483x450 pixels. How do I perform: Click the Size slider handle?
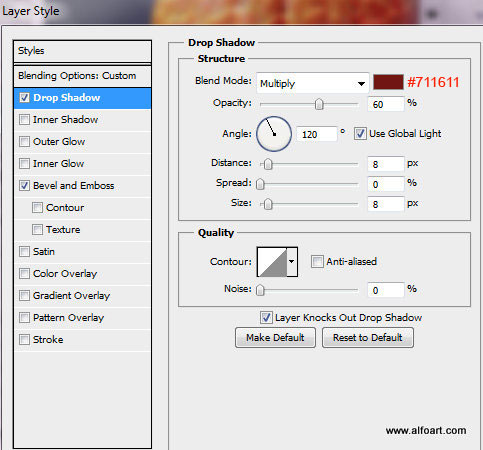(x=268, y=204)
